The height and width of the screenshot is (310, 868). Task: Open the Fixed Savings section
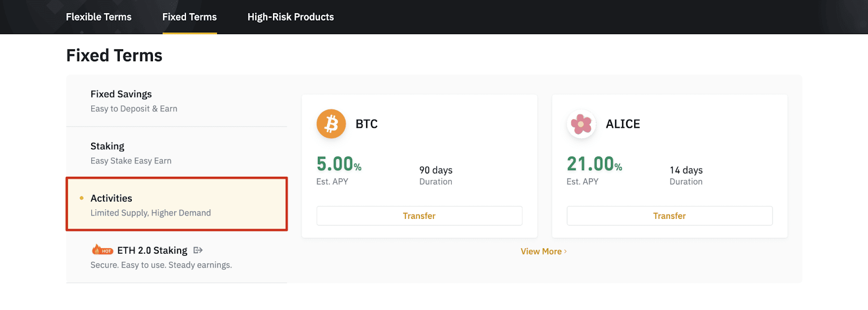coord(177,101)
